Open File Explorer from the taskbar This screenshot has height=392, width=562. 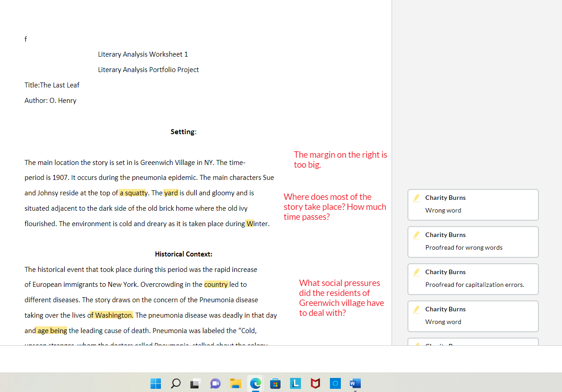235,383
